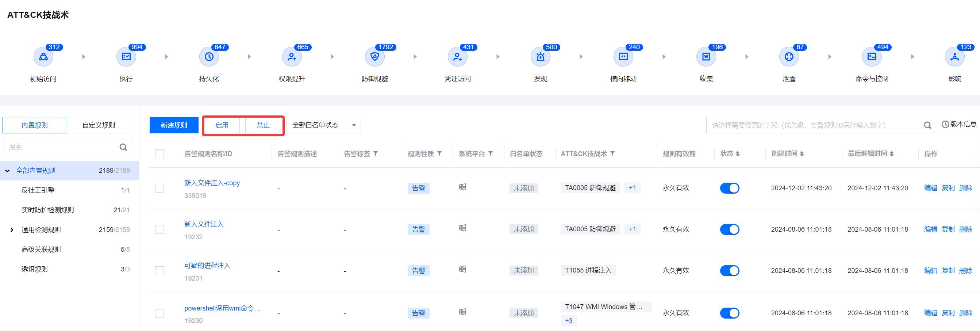
Task: Select the 执行 tactic icon
Action: [126, 57]
